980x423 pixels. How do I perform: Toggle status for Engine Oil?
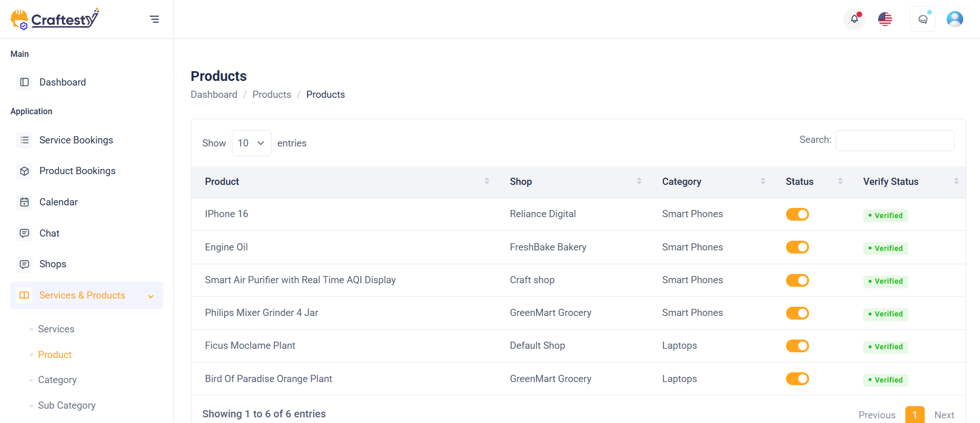point(797,247)
